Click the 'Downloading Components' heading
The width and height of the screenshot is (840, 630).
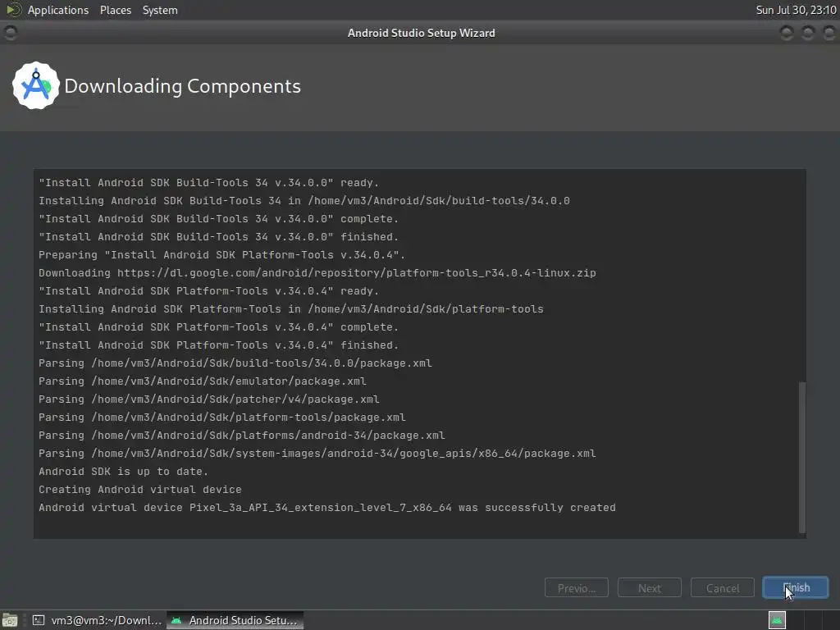[x=182, y=86]
